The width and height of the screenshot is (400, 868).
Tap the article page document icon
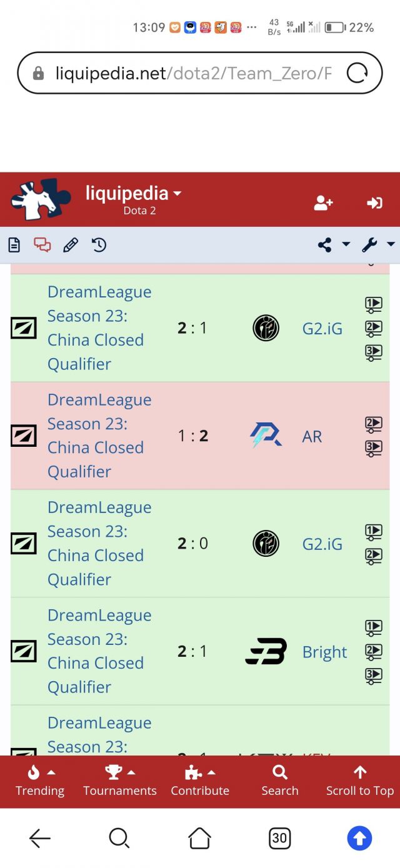point(14,245)
